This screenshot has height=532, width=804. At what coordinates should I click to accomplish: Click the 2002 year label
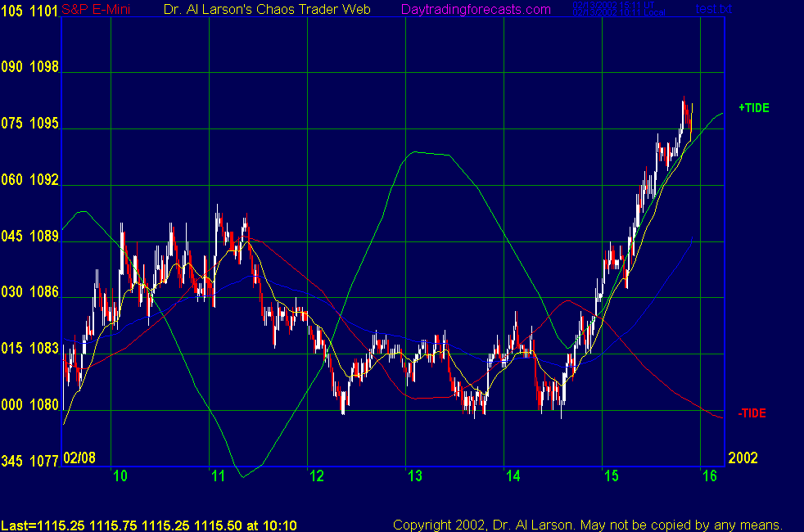[x=744, y=458]
